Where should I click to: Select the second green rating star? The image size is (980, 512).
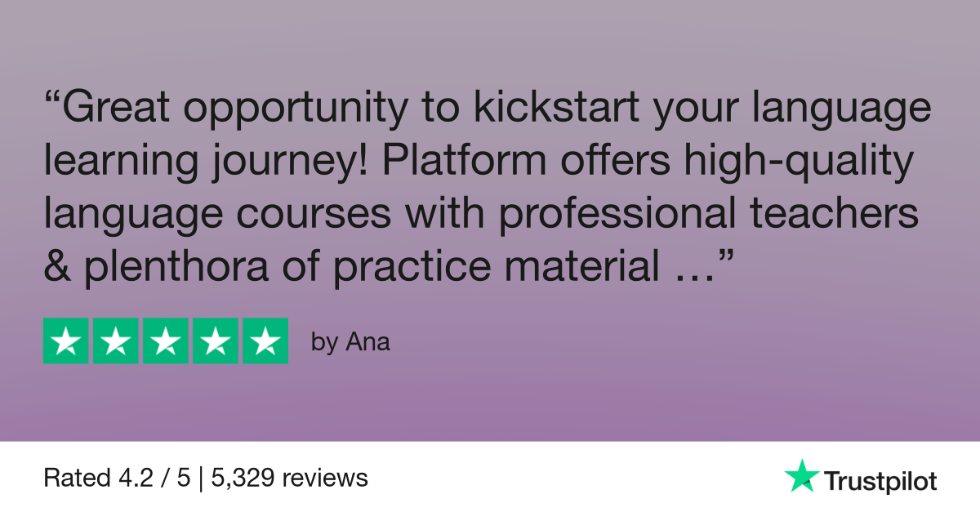pyautogui.click(x=116, y=341)
